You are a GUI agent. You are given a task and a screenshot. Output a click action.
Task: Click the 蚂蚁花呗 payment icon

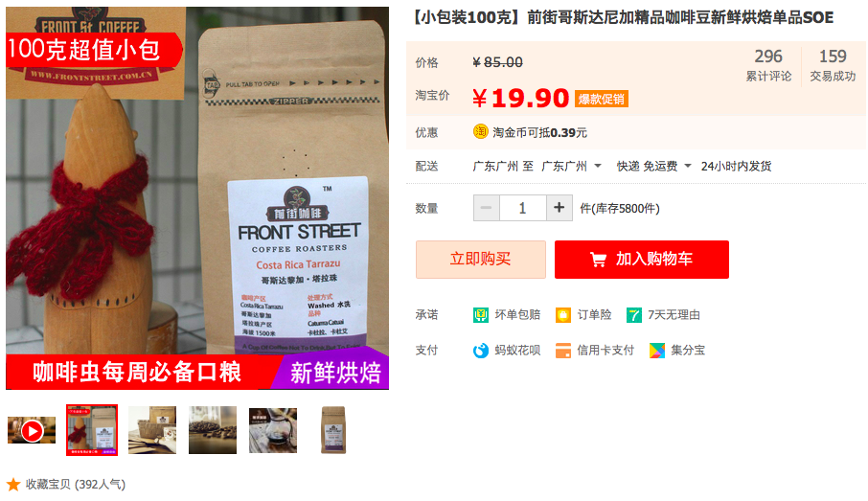click(x=481, y=351)
